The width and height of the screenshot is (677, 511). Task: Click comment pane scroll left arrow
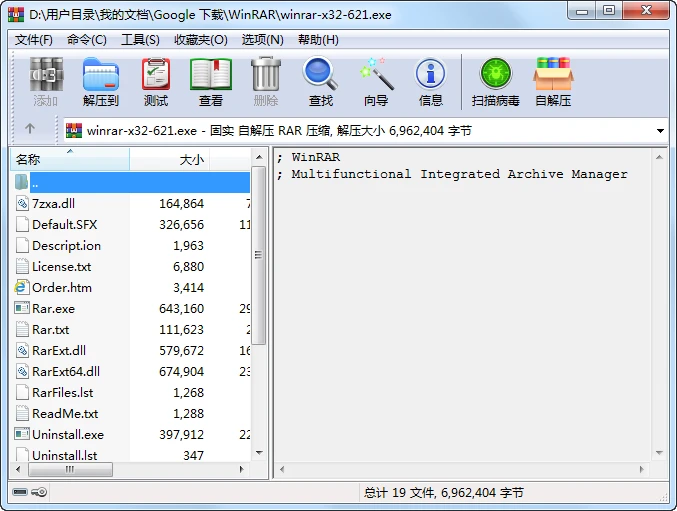(282, 469)
